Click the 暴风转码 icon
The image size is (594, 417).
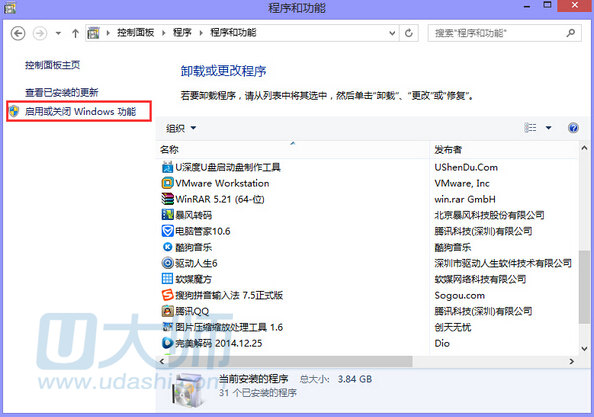[167, 215]
